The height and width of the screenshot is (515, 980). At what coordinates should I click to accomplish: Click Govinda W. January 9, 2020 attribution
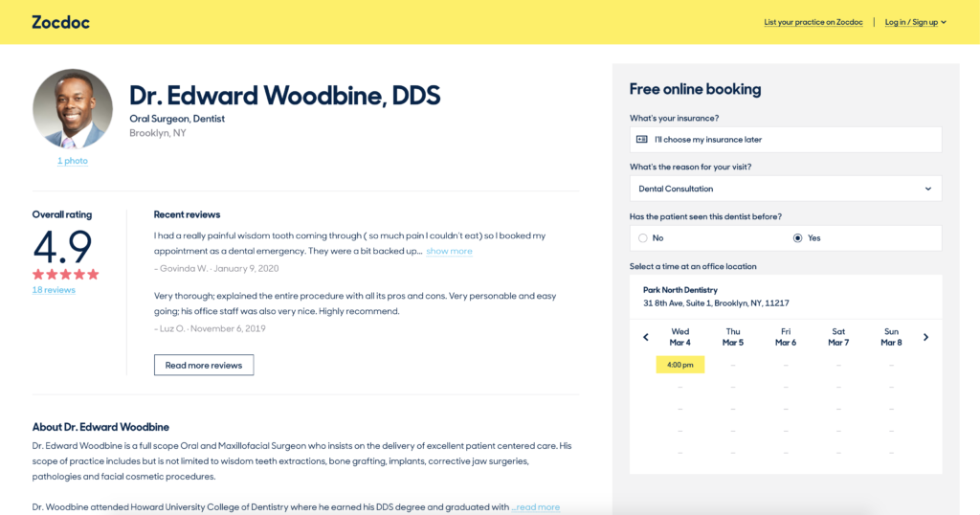pyautogui.click(x=216, y=269)
